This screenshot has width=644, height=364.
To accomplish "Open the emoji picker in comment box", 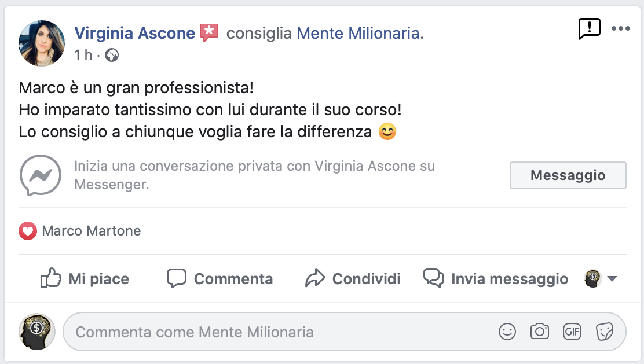I will (507, 332).
